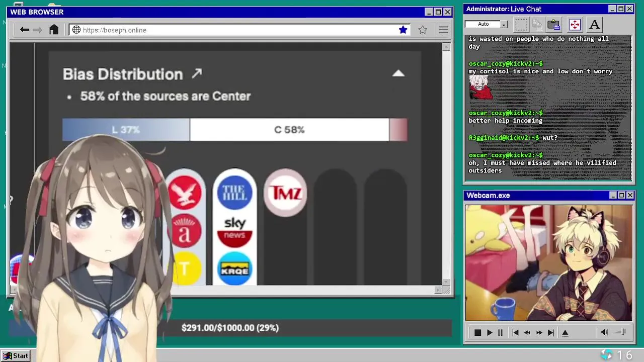Click the donation goal progress bar
644x362 pixels.
230,328
